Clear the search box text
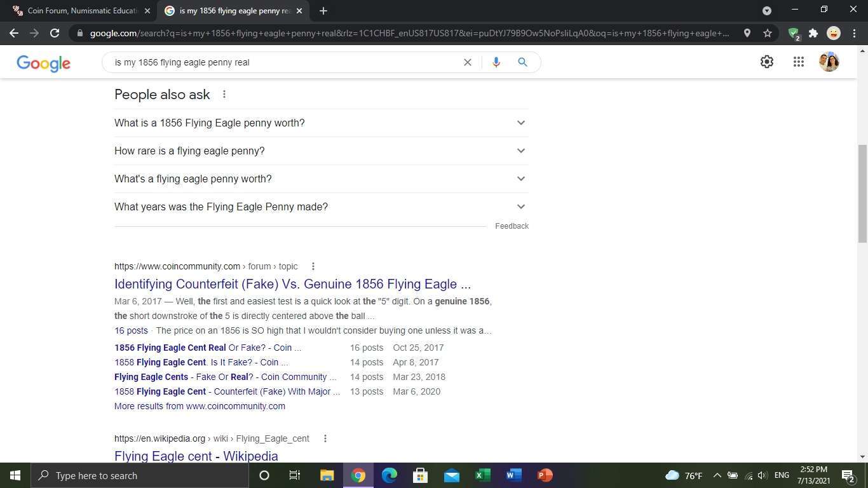868x488 pixels. pos(467,62)
